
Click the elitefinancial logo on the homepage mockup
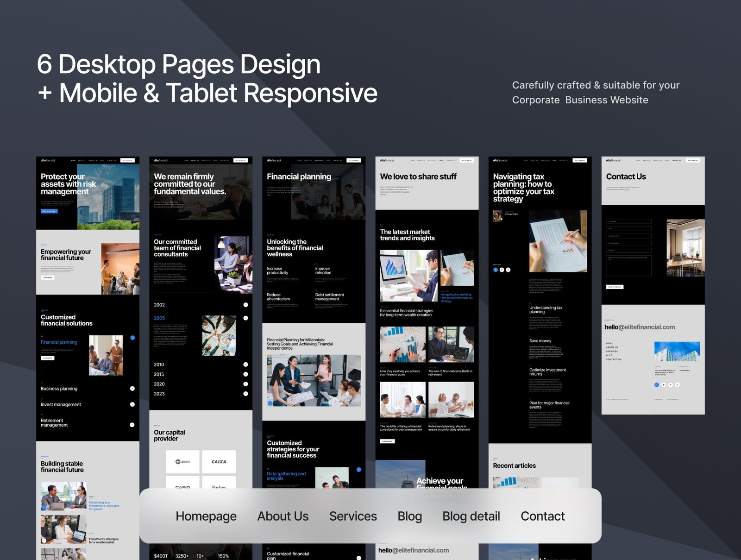pyautogui.click(x=48, y=160)
